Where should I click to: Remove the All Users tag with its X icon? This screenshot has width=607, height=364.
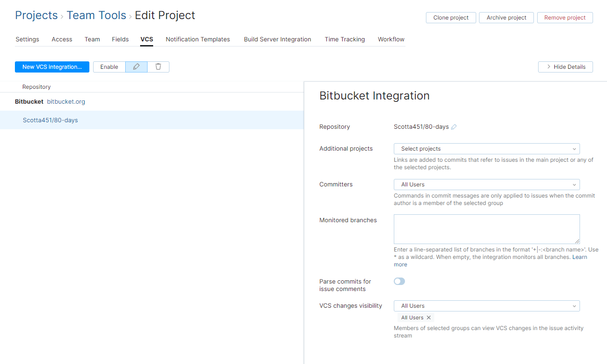[428, 318]
